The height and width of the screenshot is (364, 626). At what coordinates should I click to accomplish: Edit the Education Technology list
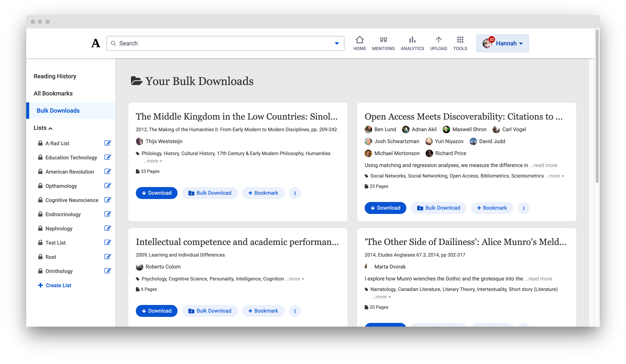pyautogui.click(x=108, y=157)
